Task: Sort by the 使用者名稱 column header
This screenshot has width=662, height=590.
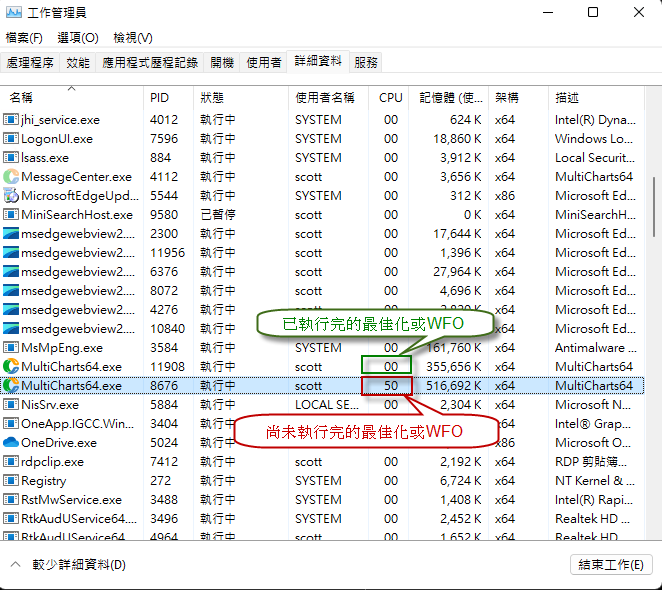Action: coord(328,98)
